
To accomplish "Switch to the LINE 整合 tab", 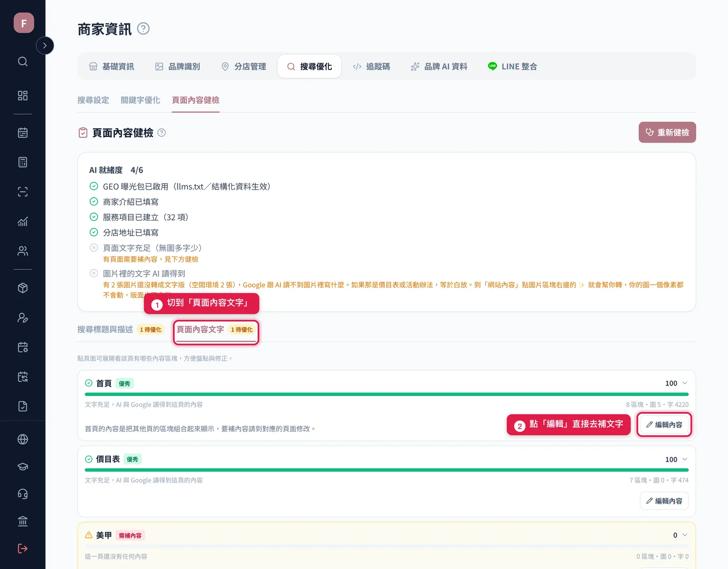I will [x=512, y=66].
